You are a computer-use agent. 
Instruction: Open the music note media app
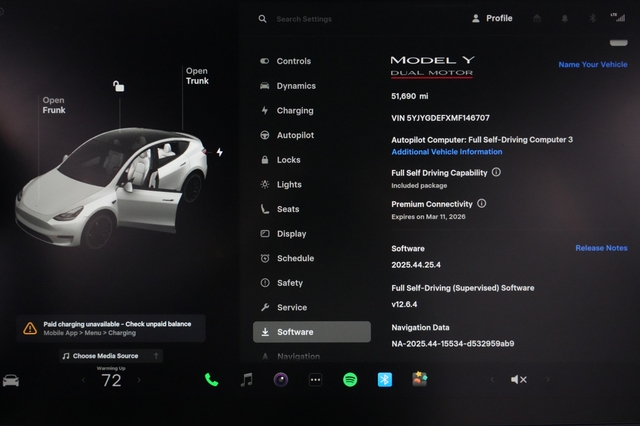246,380
